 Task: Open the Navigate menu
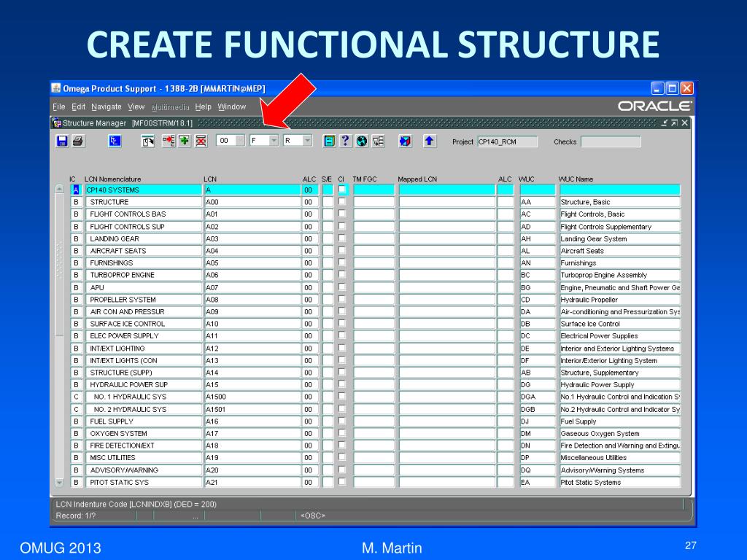(x=107, y=106)
